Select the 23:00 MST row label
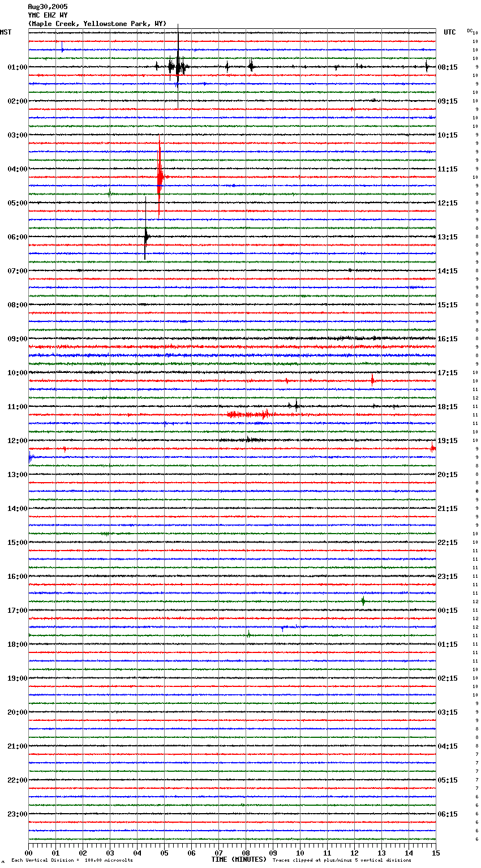Viewport: 481px width, 868px height. [x=18, y=814]
